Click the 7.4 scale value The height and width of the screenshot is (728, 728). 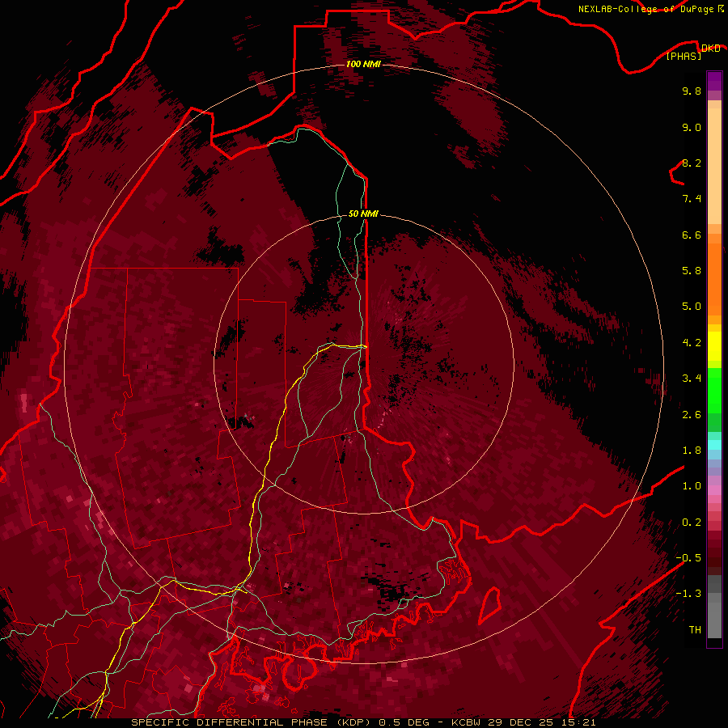pyautogui.click(x=692, y=199)
